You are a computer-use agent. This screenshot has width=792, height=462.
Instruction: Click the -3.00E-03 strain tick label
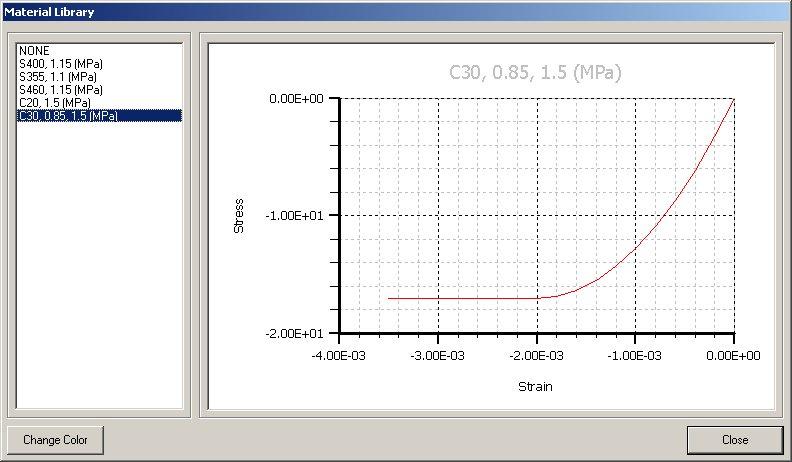[x=439, y=356]
